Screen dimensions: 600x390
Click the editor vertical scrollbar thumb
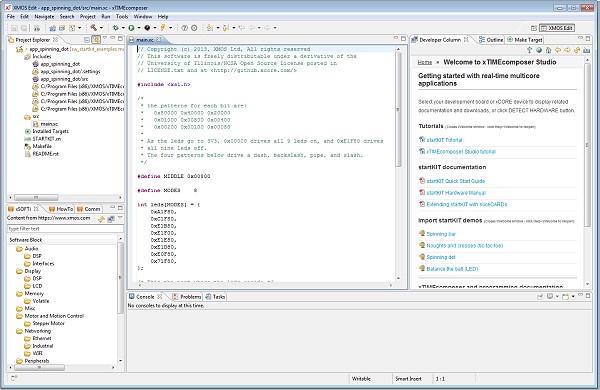[x=398, y=109]
